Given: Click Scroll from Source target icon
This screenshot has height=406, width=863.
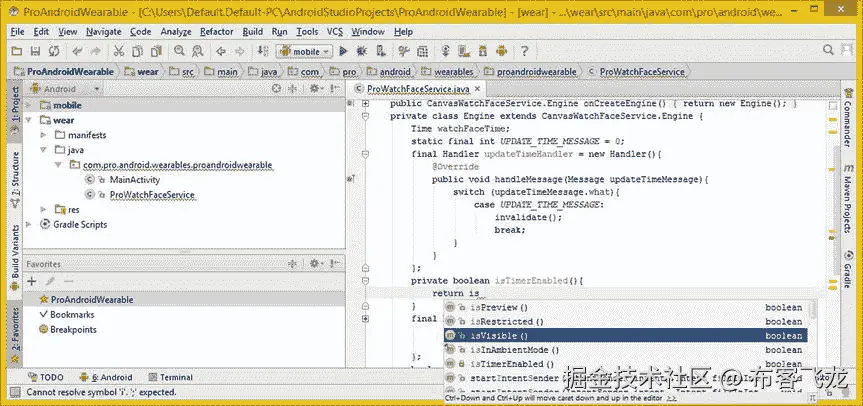Looking at the screenshot, I should (x=277, y=89).
